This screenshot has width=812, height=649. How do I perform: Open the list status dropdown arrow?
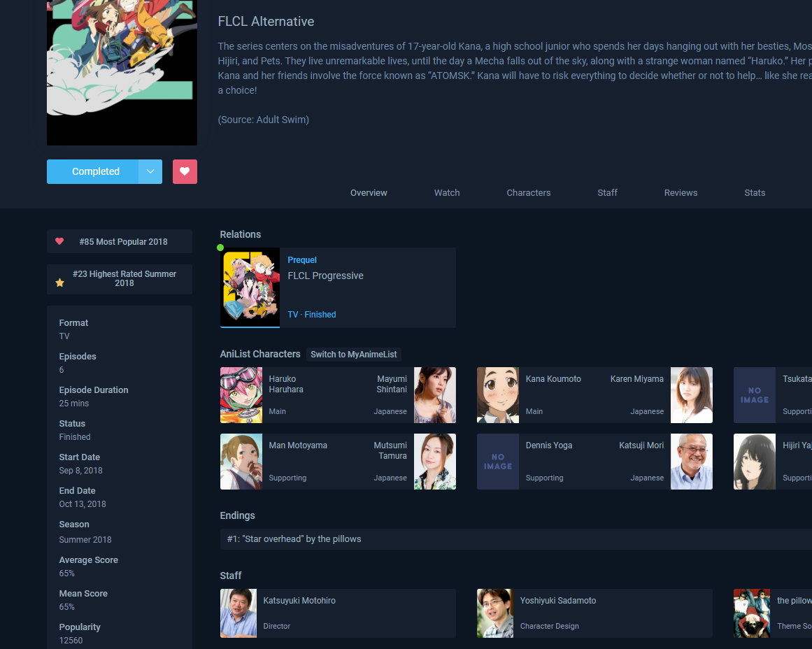[x=150, y=171]
